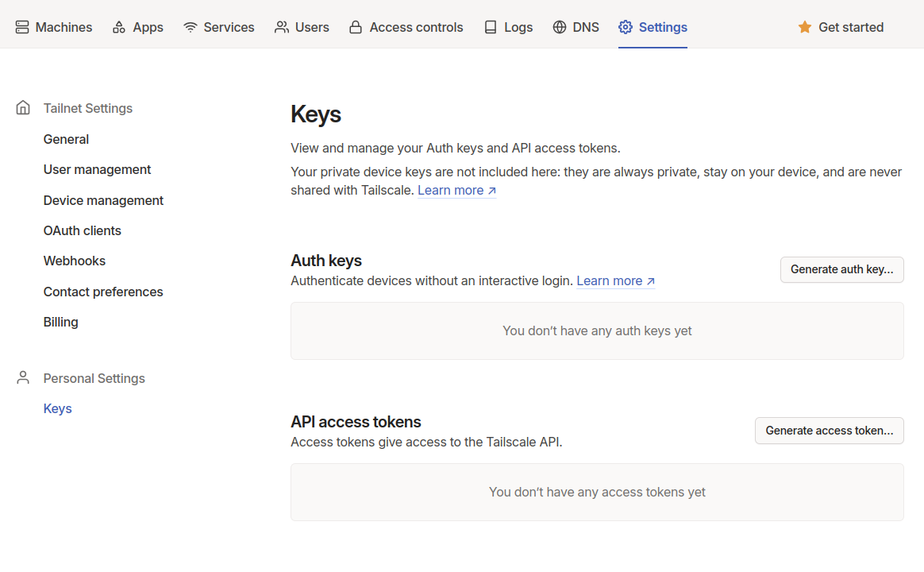This screenshot has width=924, height=572.
Task: Go to User management settings
Action: [97, 170]
